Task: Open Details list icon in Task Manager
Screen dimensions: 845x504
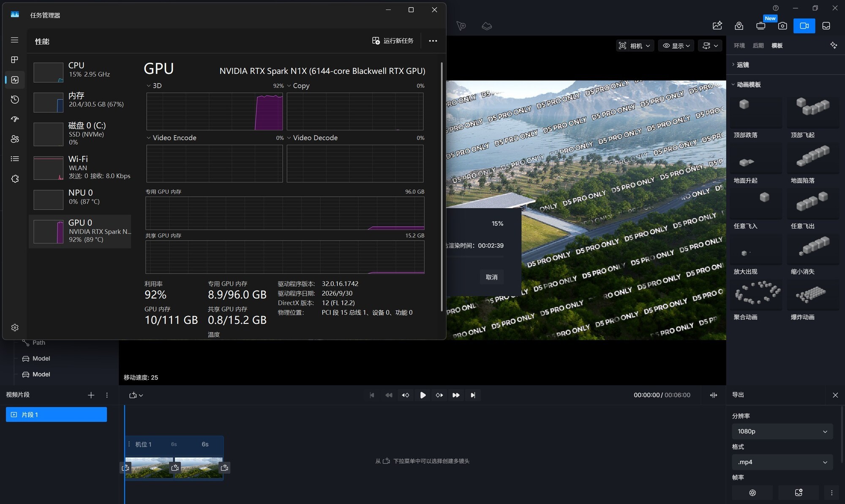Action: point(15,159)
